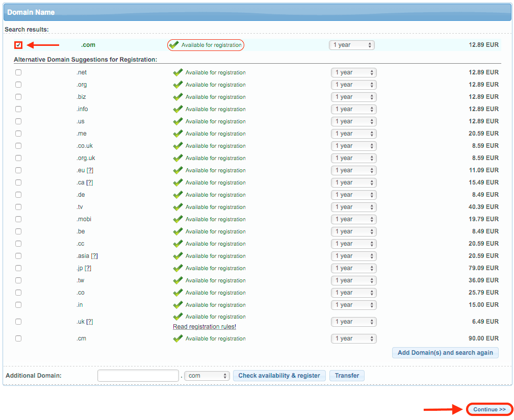The image size is (514, 420).
Task: Tick the .org domain checkbox
Action: tap(18, 85)
